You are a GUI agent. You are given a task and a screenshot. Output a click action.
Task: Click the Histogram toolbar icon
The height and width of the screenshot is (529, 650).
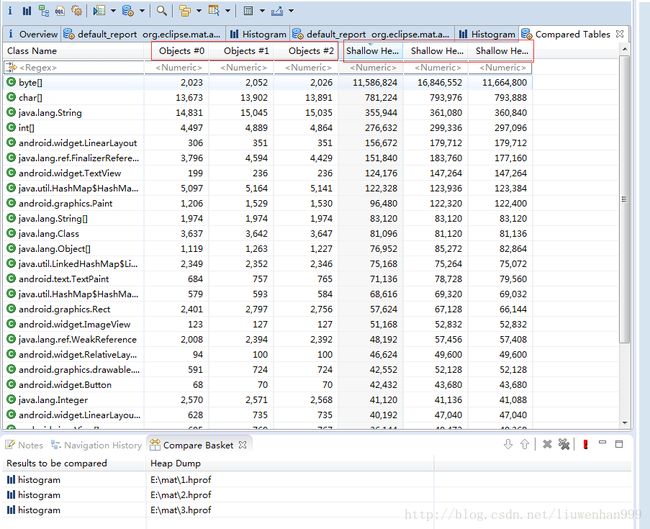click(x=27, y=11)
